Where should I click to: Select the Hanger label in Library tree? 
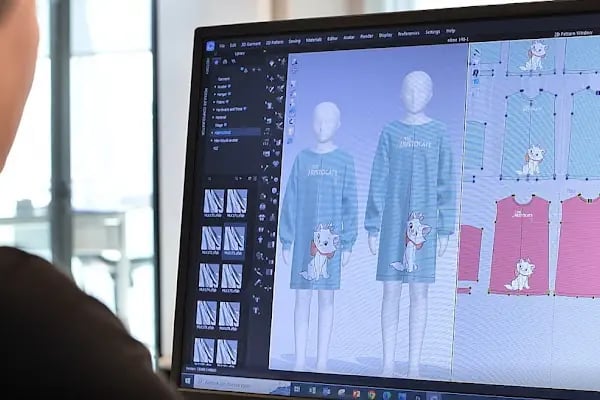pos(223,94)
